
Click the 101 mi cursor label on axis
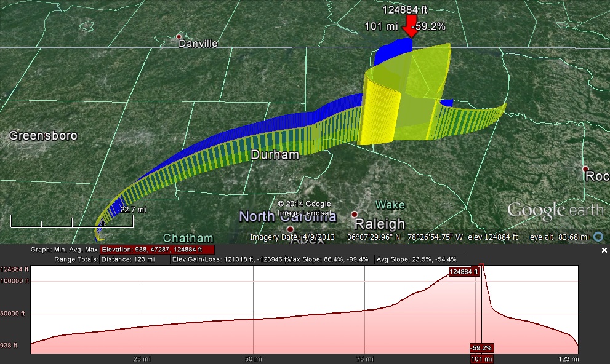[481, 358]
